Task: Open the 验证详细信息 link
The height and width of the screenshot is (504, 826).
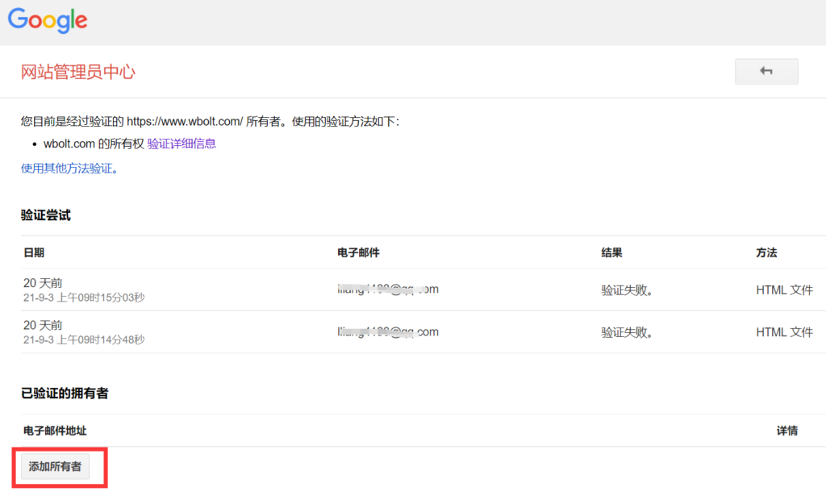Action: coord(181,144)
